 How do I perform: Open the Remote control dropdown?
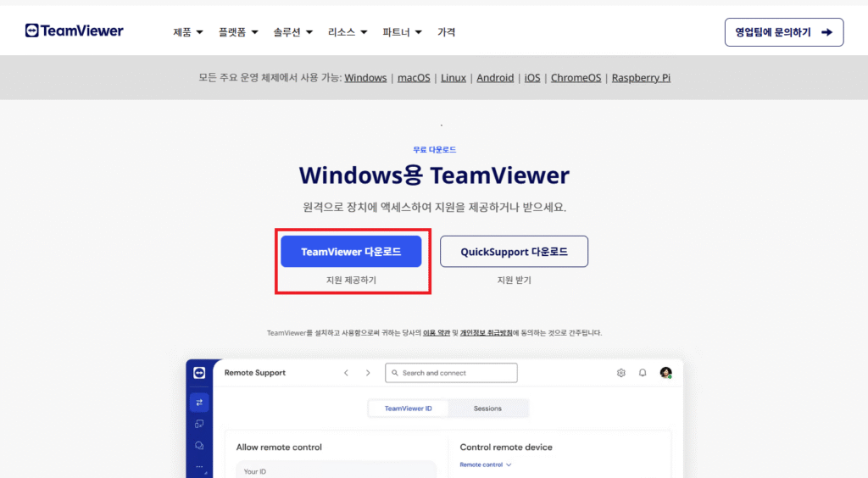pyautogui.click(x=485, y=464)
